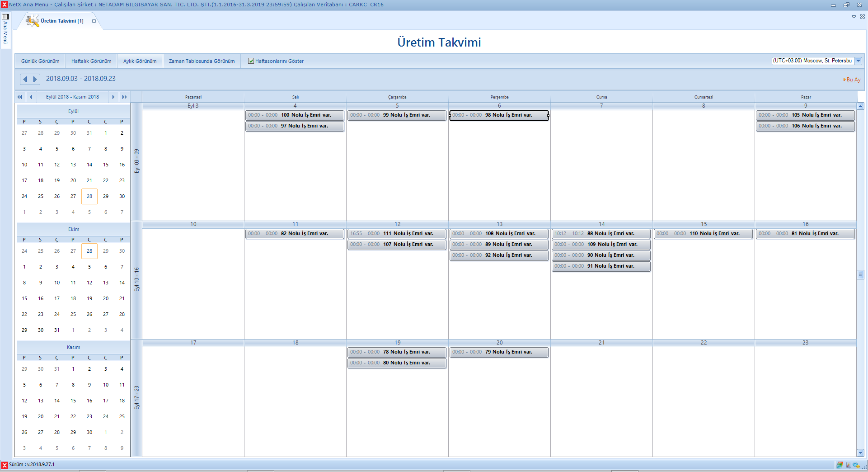
Task: Jump forward in mini calendar with double-right arrow
Action: [x=124, y=97]
